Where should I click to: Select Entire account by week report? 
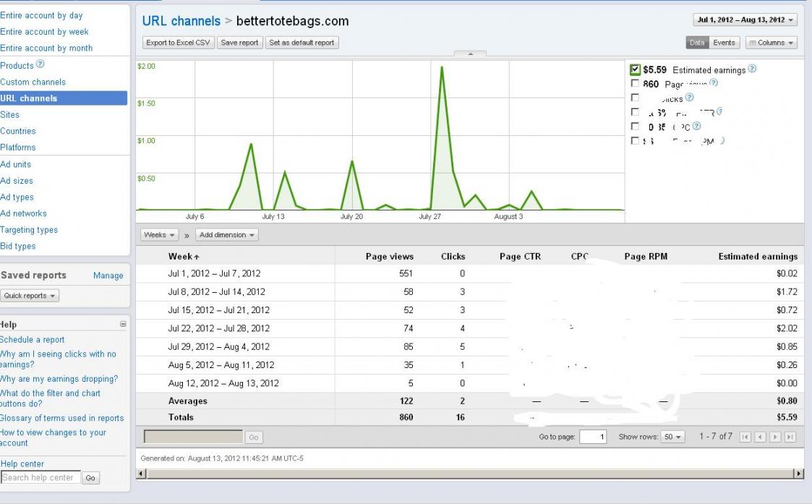pyautogui.click(x=44, y=32)
